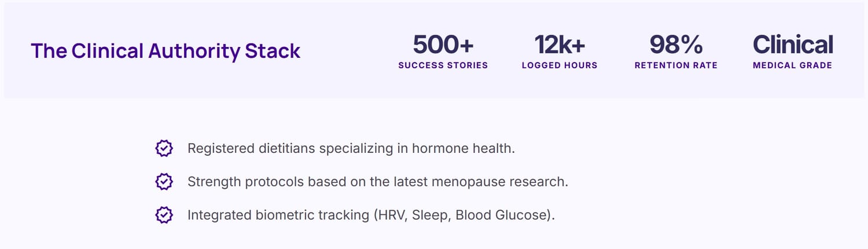
Task: Click the LOGGED HOURS caption
Action: pyautogui.click(x=560, y=65)
